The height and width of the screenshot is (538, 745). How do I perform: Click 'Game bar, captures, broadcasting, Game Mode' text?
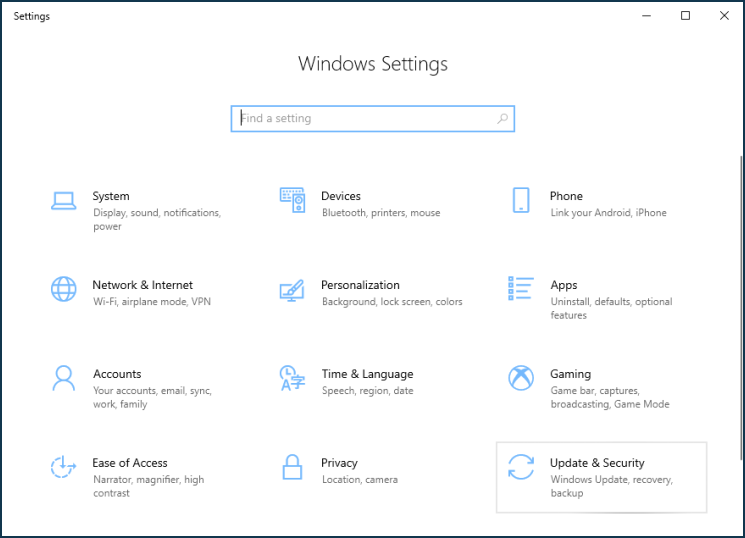610,397
